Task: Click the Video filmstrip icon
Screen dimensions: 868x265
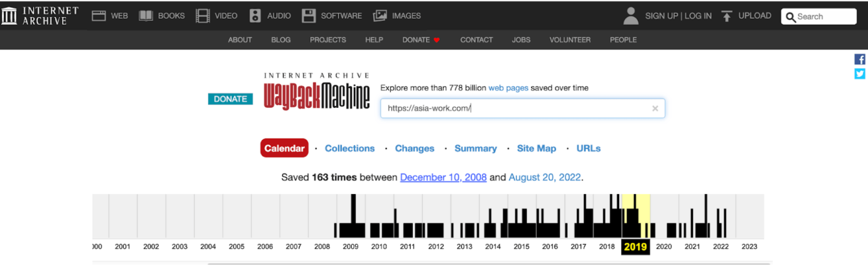Action: [x=203, y=16]
